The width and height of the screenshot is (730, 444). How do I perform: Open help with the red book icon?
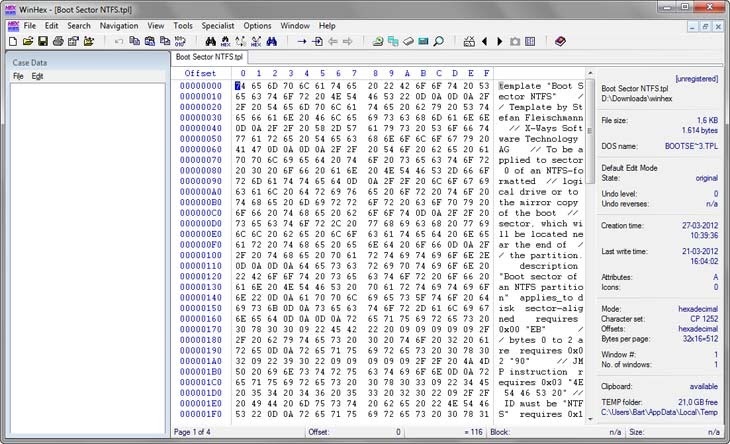pyautogui.click(x=560, y=41)
